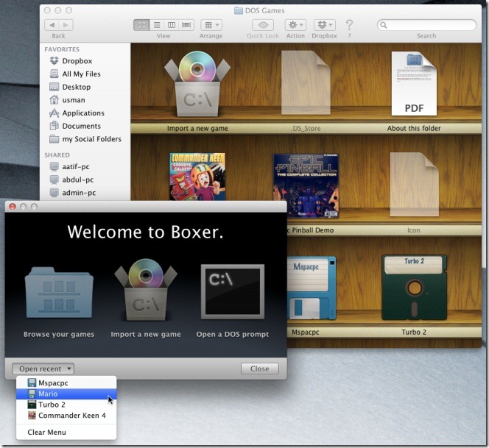489x448 pixels.
Task: Click the DOS Games window title
Action: click(264, 10)
